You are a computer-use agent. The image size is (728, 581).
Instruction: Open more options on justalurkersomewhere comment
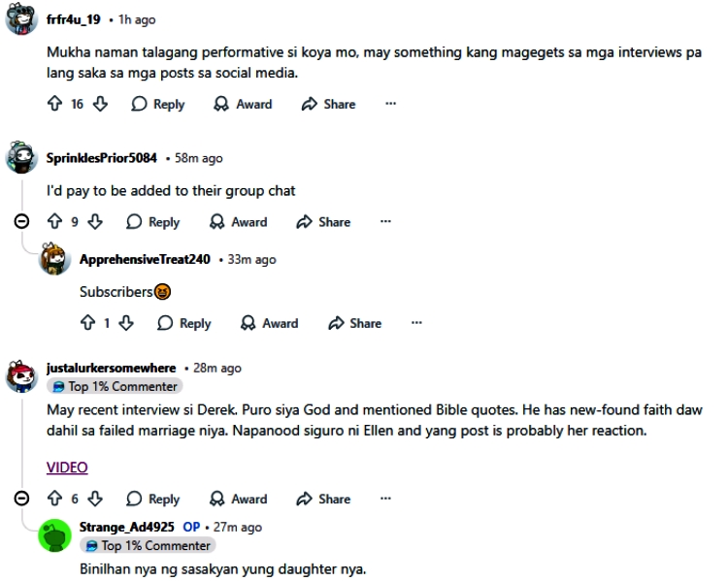pyautogui.click(x=385, y=499)
